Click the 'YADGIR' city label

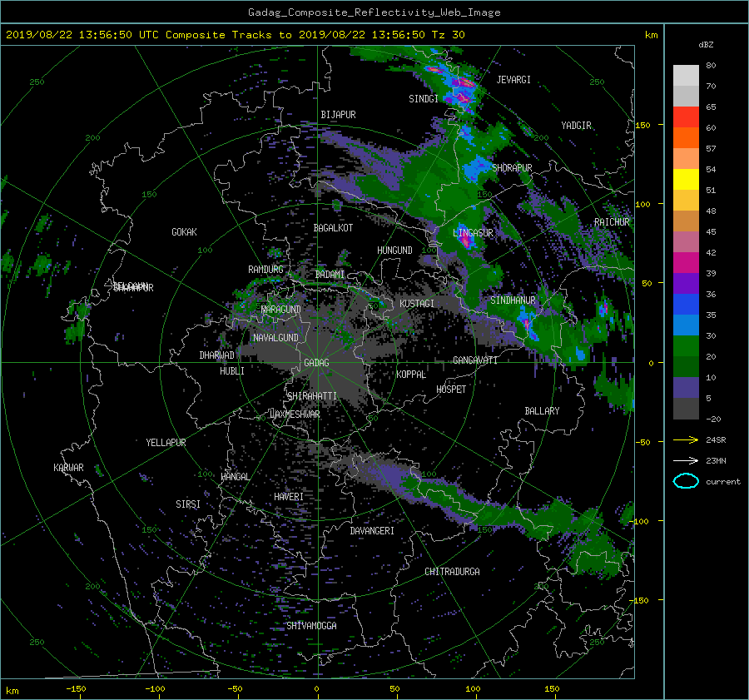pos(576,126)
